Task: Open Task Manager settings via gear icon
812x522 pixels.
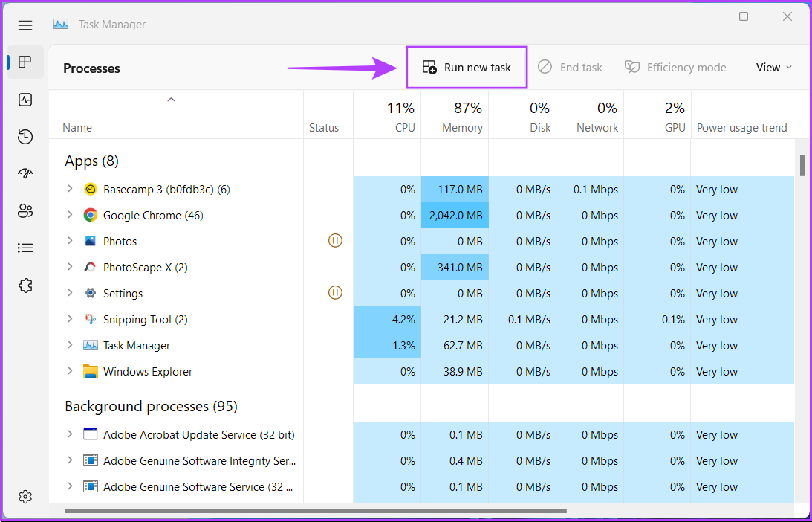Action: point(25,496)
